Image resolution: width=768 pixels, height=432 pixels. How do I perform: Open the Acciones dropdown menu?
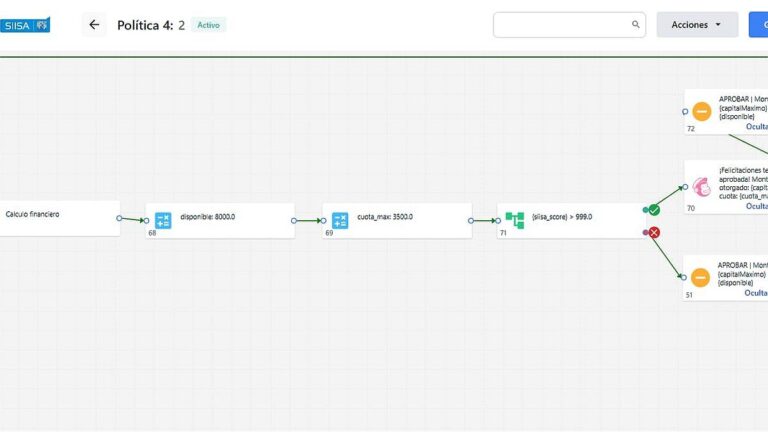[x=696, y=25]
